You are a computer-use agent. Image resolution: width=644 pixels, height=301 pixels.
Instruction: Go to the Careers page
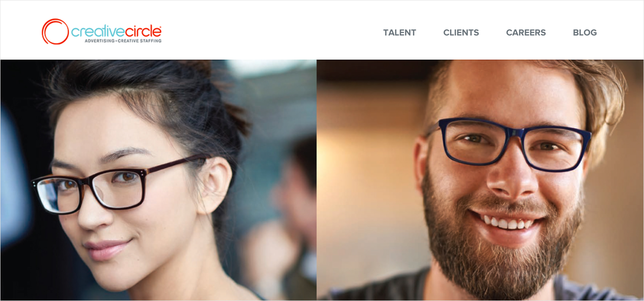[x=526, y=33]
